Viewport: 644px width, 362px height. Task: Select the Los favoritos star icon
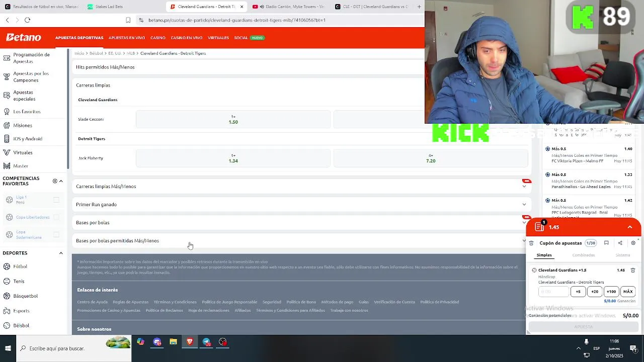click(7, 111)
